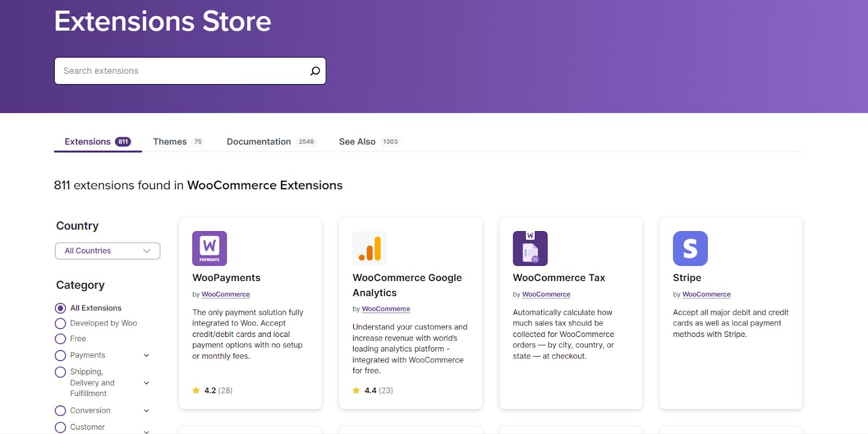Screen dimensions: 868x434
Task: Click the WooPayments description text
Action: [x=248, y=334]
